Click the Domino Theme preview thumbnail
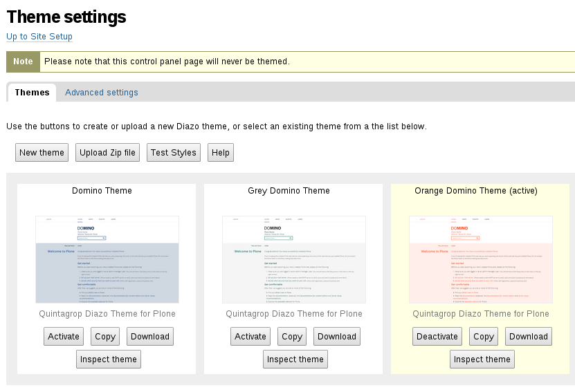 click(107, 259)
